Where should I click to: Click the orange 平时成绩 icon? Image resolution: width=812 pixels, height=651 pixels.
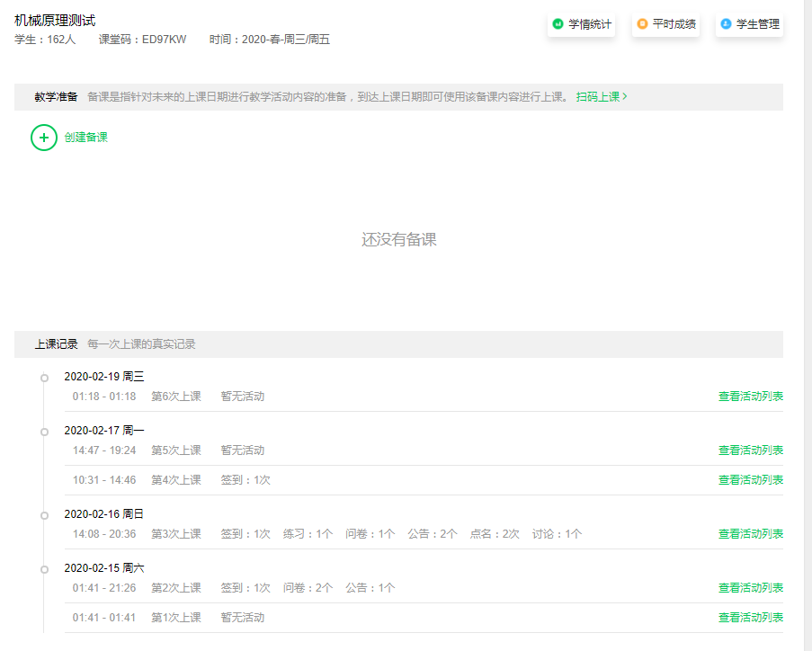642,24
